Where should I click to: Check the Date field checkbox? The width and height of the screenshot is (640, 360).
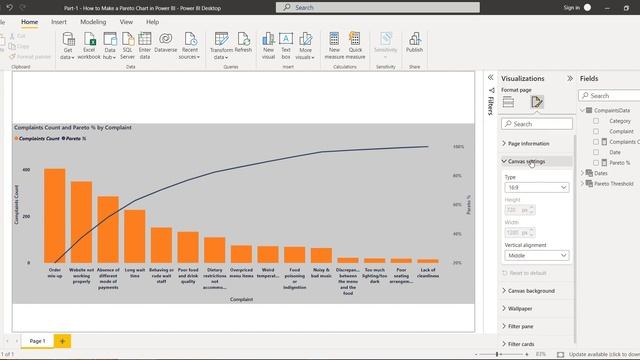pos(596,152)
